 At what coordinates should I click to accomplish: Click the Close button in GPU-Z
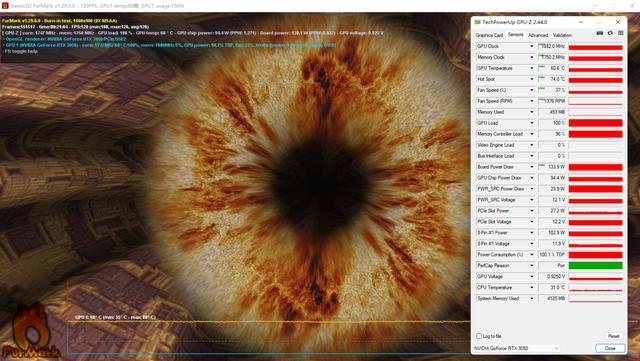click(x=610, y=348)
